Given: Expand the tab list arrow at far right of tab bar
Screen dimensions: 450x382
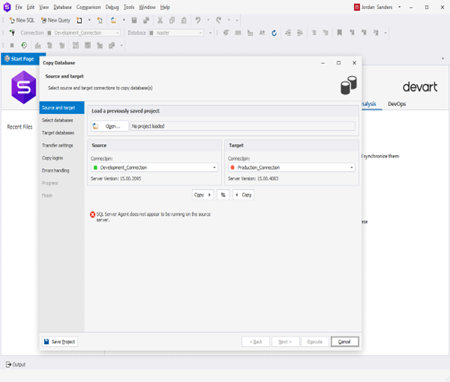Looking at the screenshot, I should (443, 58).
